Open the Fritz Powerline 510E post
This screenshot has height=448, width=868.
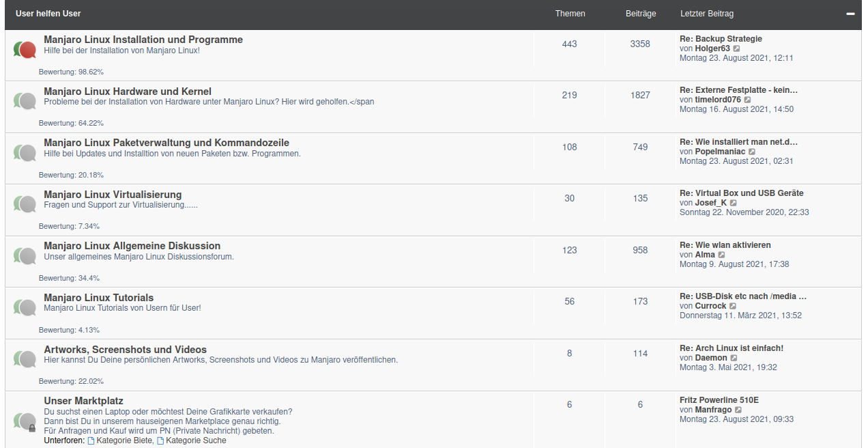click(x=719, y=400)
